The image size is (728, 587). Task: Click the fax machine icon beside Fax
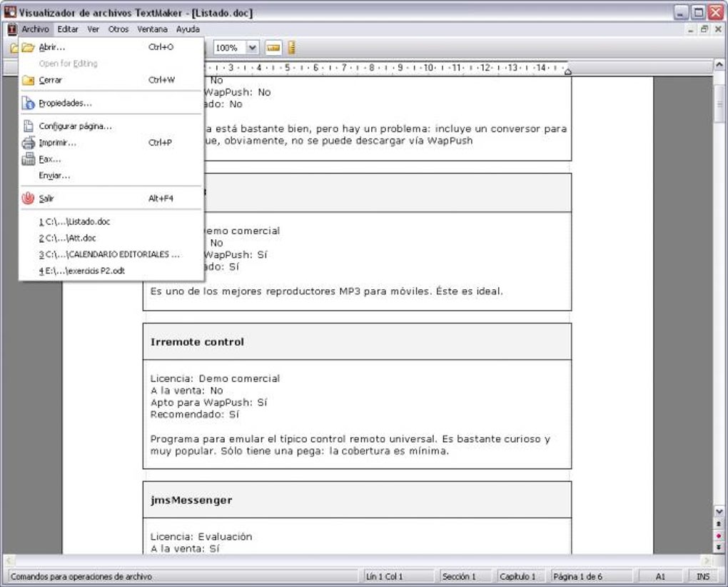[28, 159]
